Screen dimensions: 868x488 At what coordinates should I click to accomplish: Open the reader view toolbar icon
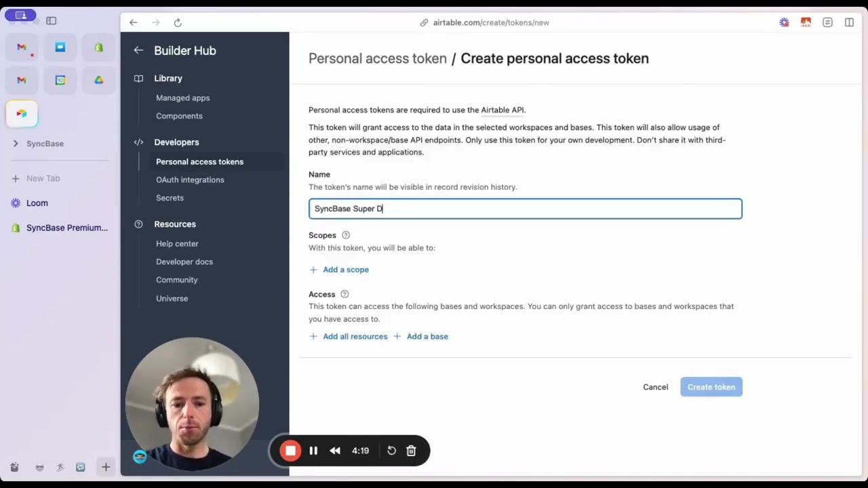click(827, 22)
